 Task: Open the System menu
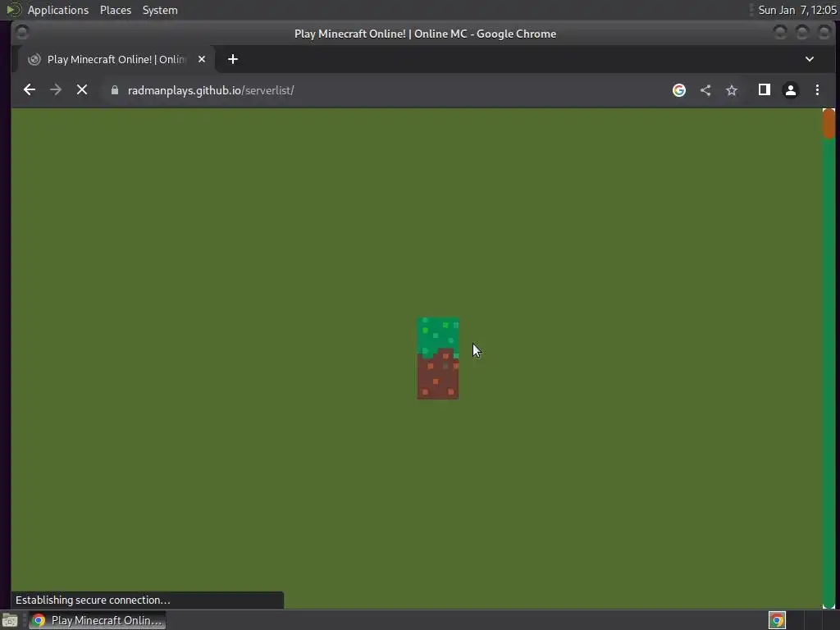point(160,10)
